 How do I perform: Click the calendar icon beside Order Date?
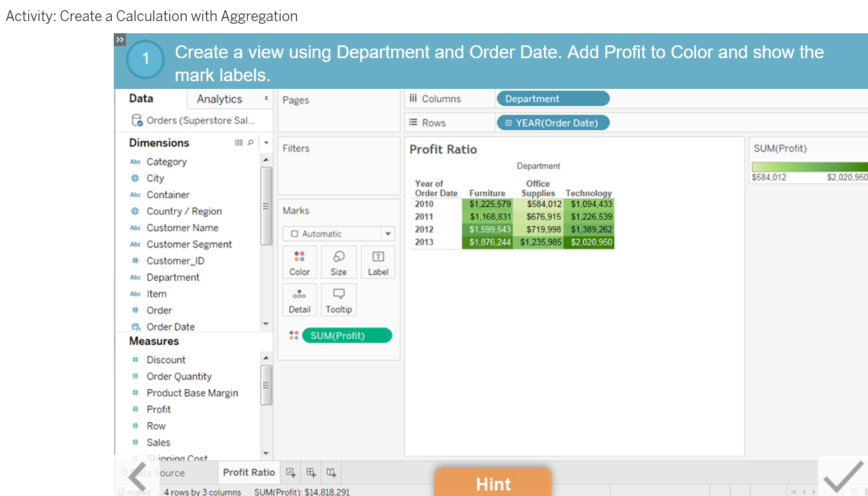tap(135, 327)
